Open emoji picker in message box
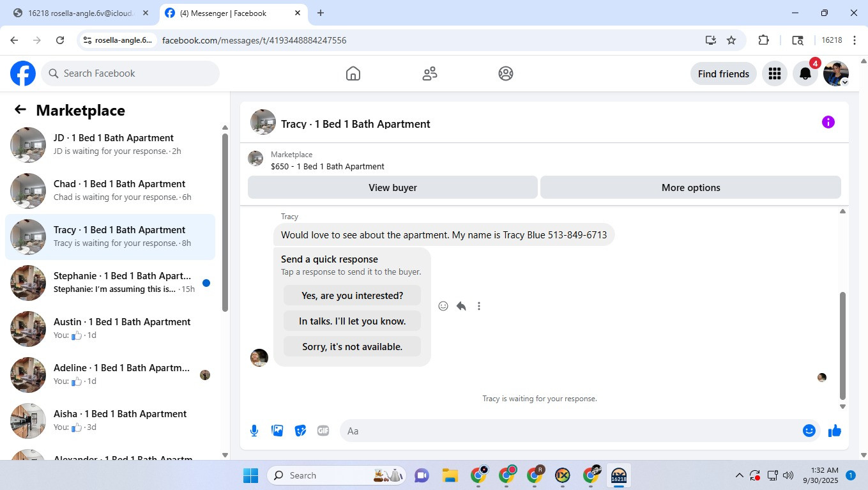 point(809,431)
